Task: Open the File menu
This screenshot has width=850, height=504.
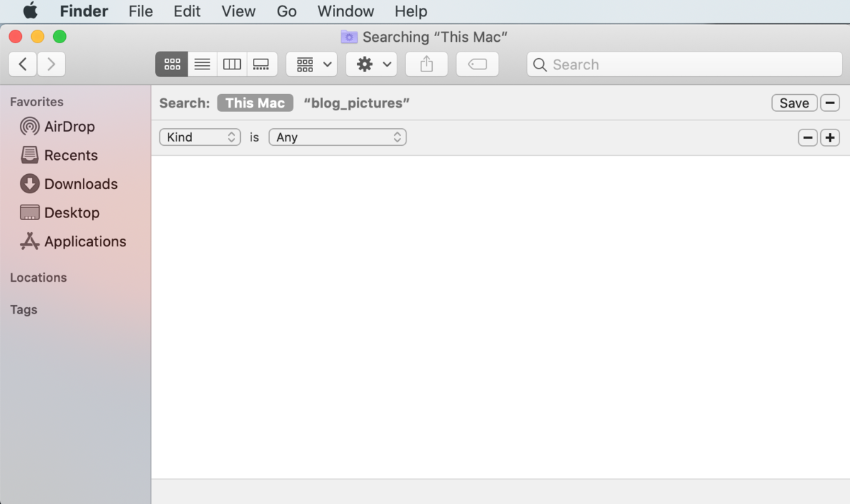Action: (141, 11)
